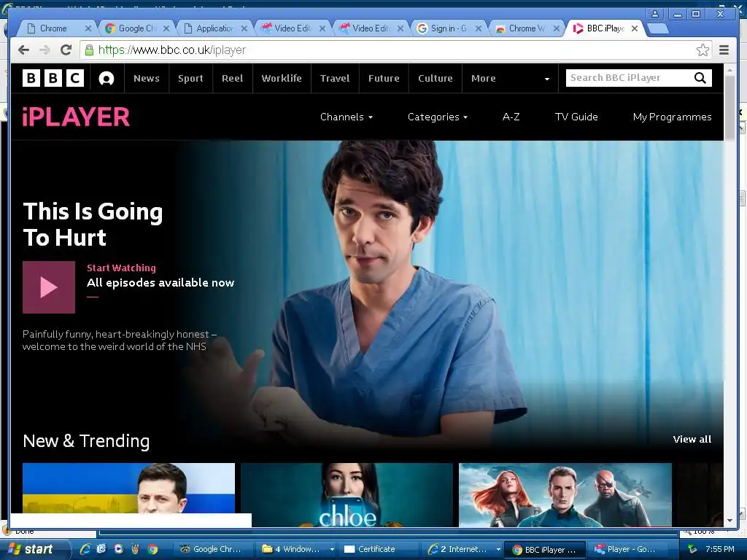
Task: Go back with the browser back arrow
Action: 23,50
